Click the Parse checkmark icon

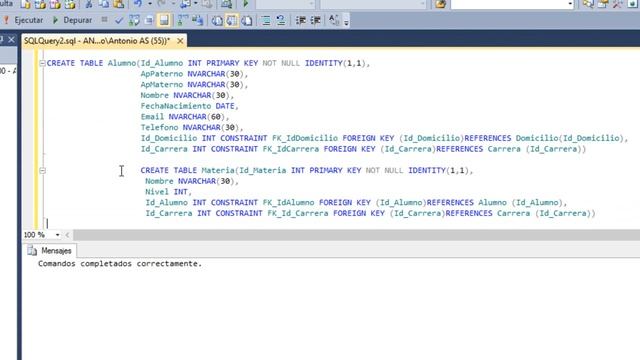click(119, 20)
